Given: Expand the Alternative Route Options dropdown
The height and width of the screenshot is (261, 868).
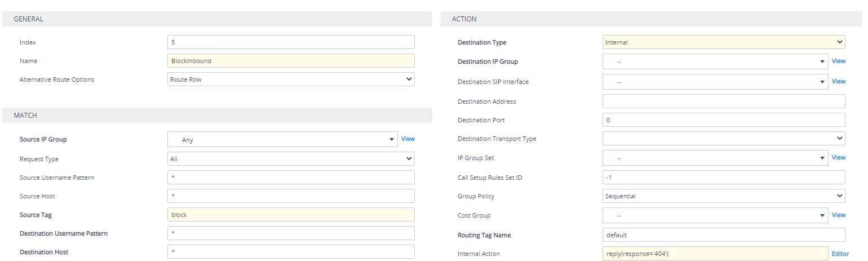Looking at the screenshot, I should click(291, 79).
